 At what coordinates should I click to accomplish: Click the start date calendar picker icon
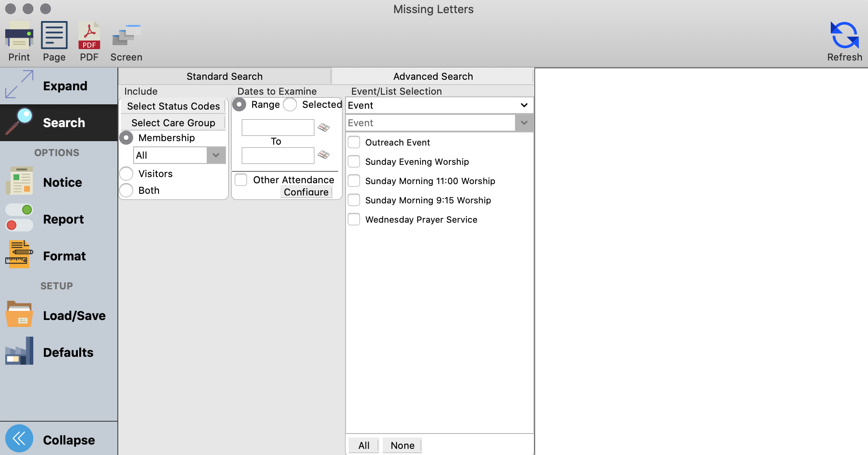pyautogui.click(x=324, y=128)
